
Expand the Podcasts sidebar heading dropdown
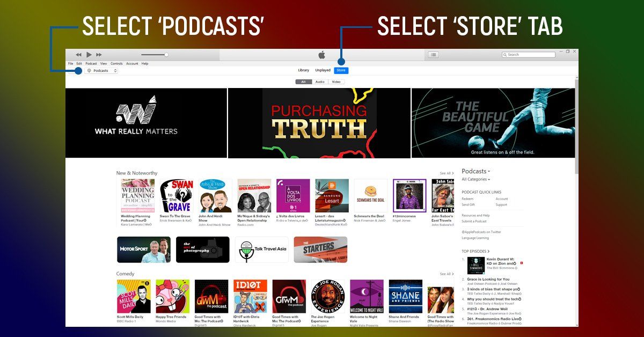pos(476,171)
